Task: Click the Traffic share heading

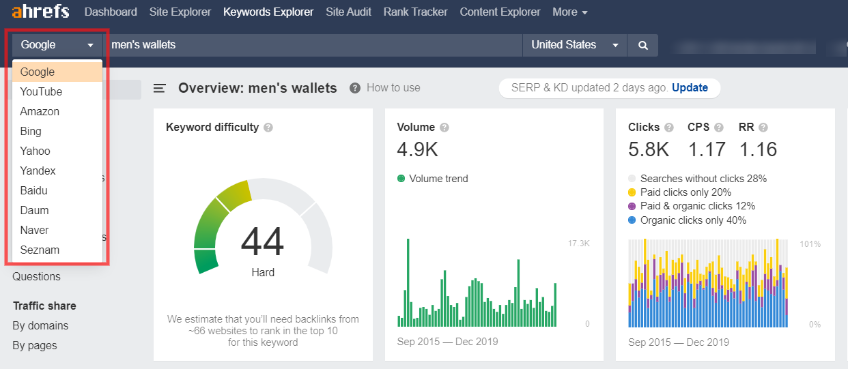Action: click(44, 306)
